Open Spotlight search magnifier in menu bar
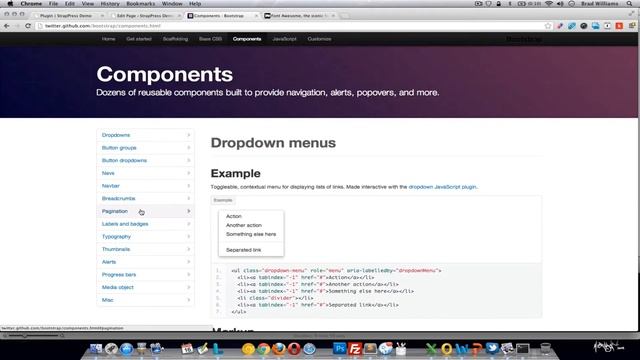640x360 pixels. pos(630,4)
